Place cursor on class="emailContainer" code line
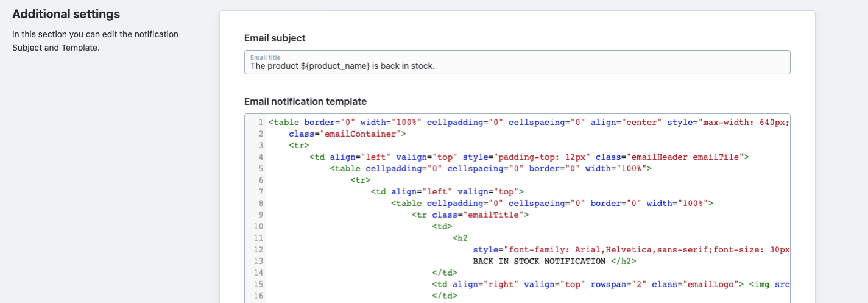 coord(347,134)
